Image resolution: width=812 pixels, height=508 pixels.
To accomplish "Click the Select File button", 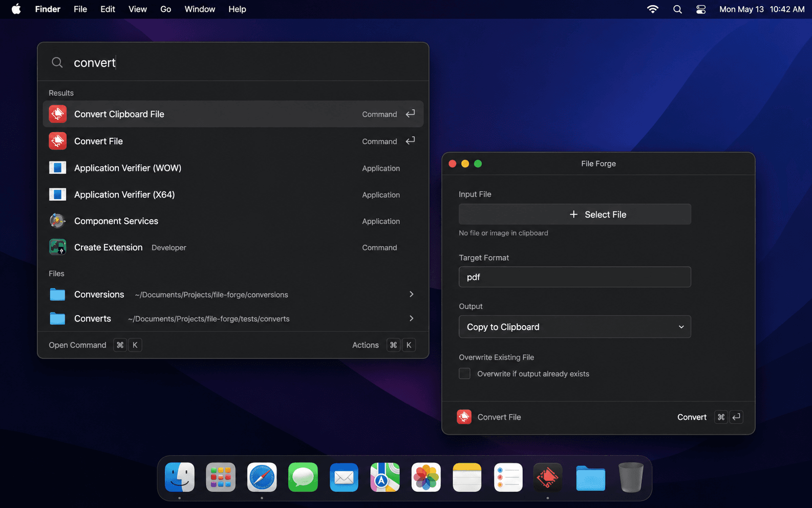I will point(574,214).
